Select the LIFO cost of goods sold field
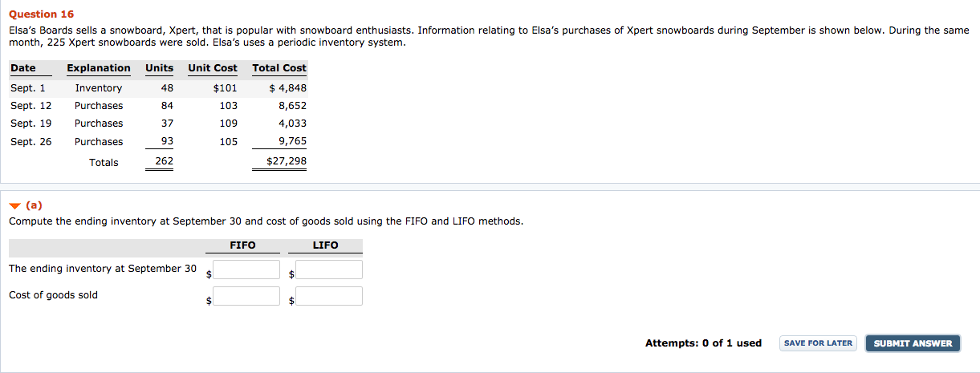980x373 pixels. tap(329, 296)
